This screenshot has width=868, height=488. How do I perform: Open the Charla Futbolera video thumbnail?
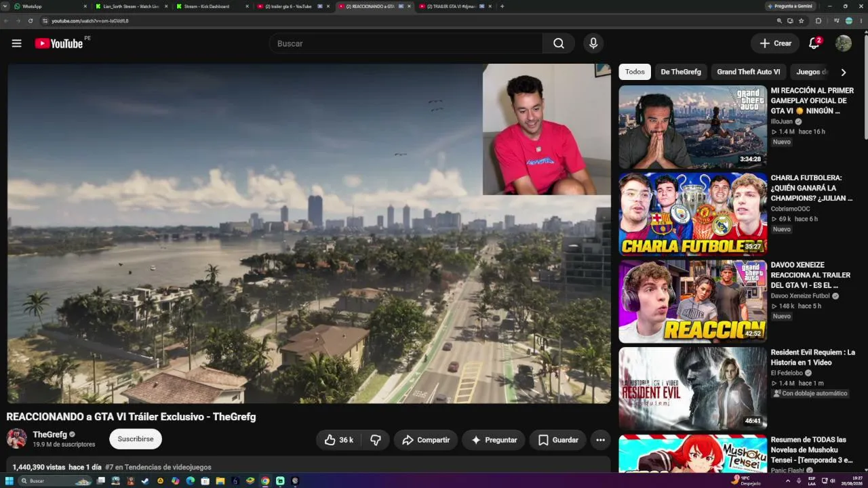click(692, 214)
